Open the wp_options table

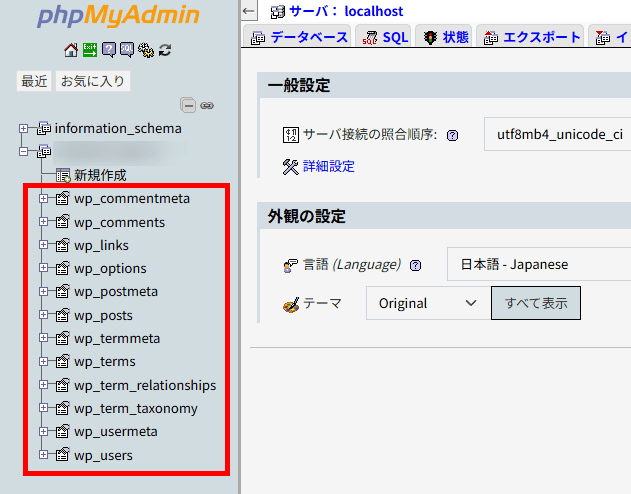click(x=110, y=269)
